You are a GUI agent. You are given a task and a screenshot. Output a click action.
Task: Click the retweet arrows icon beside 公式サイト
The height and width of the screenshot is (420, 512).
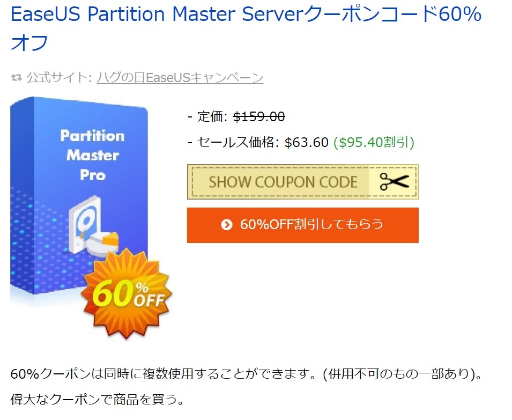[x=17, y=78]
